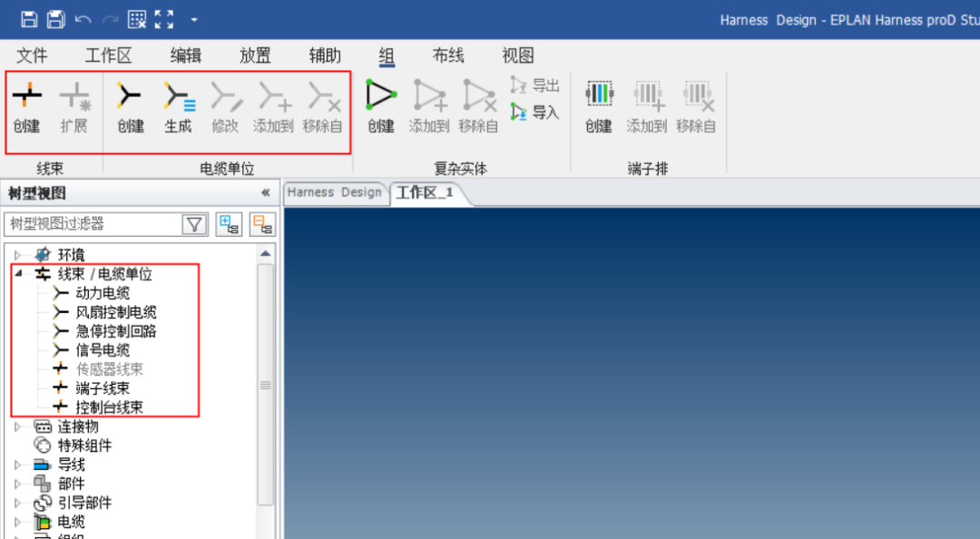This screenshot has height=539, width=980.
Task: Create a terminal strip (端子排 创建)
Action: pos(599,108)
